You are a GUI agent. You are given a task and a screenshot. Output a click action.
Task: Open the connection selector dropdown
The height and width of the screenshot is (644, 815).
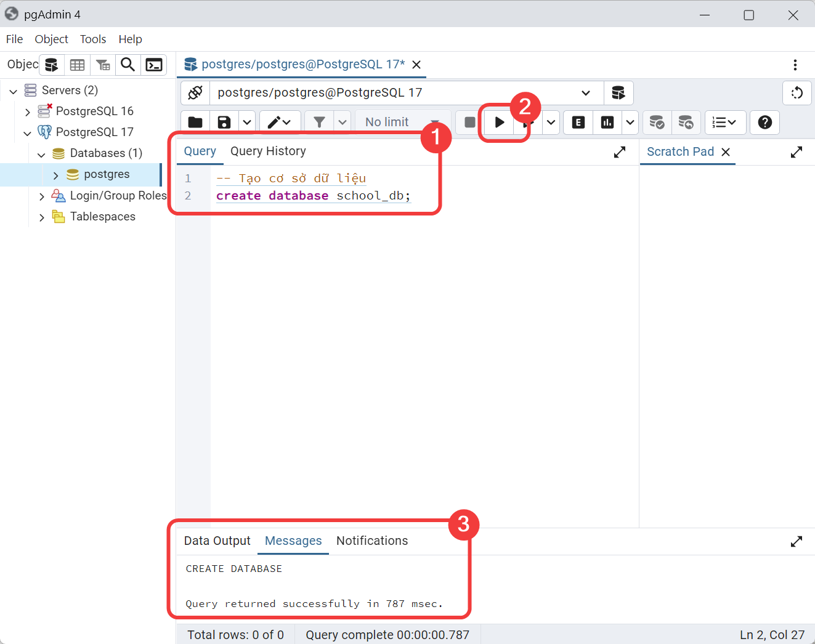[x=585, y=93]
